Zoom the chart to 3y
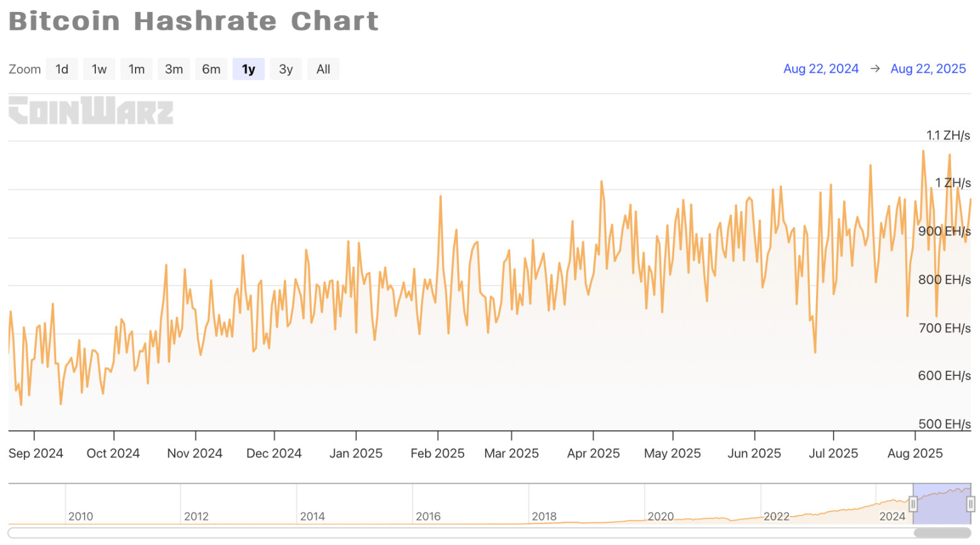Image resolution: width=980 pixels, height=545 pixels. click(286, 69)
